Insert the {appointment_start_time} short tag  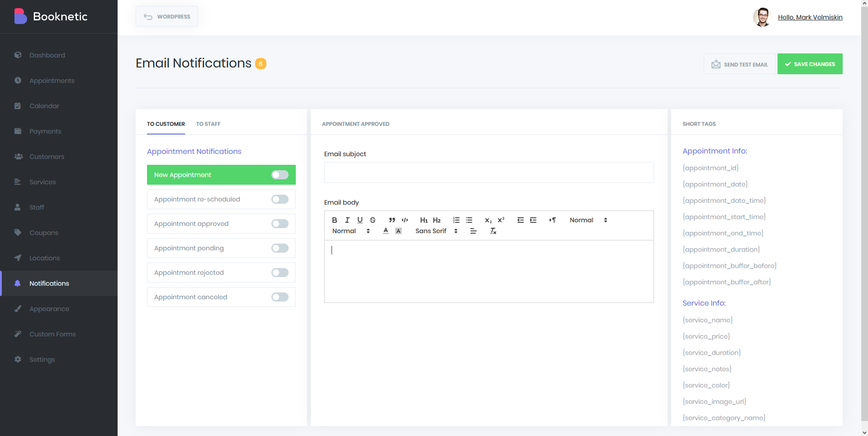coord(724,217)
